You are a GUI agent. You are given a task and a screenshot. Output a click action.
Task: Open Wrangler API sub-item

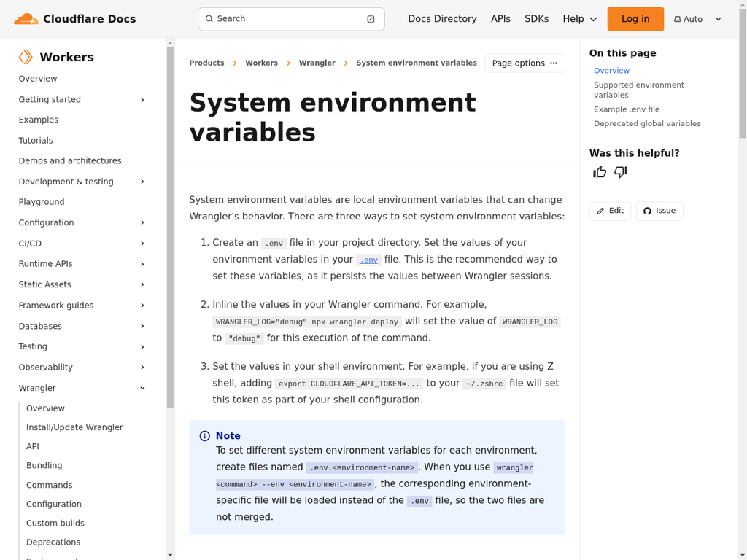[32, 446]
